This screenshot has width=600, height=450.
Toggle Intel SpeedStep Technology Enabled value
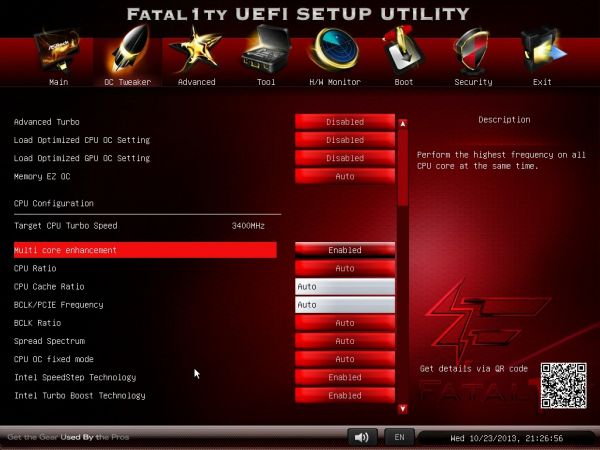pyautogui.click(x=345, y=377)
